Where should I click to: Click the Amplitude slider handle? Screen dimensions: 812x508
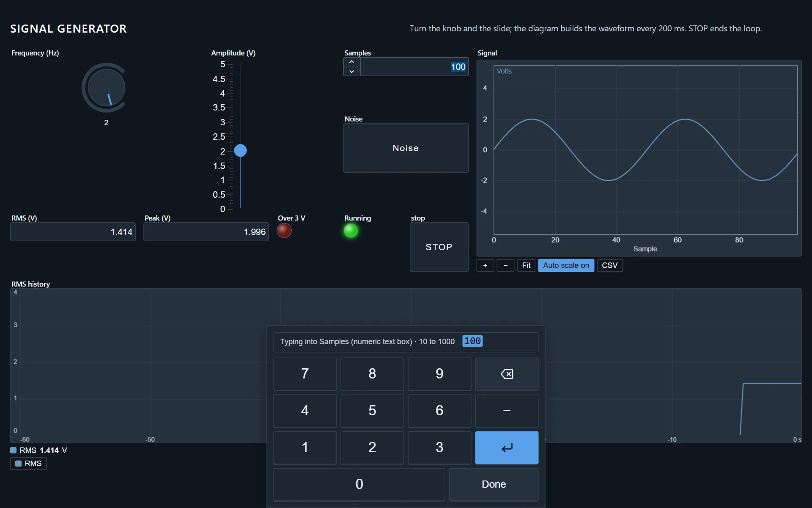pos(240,150)
